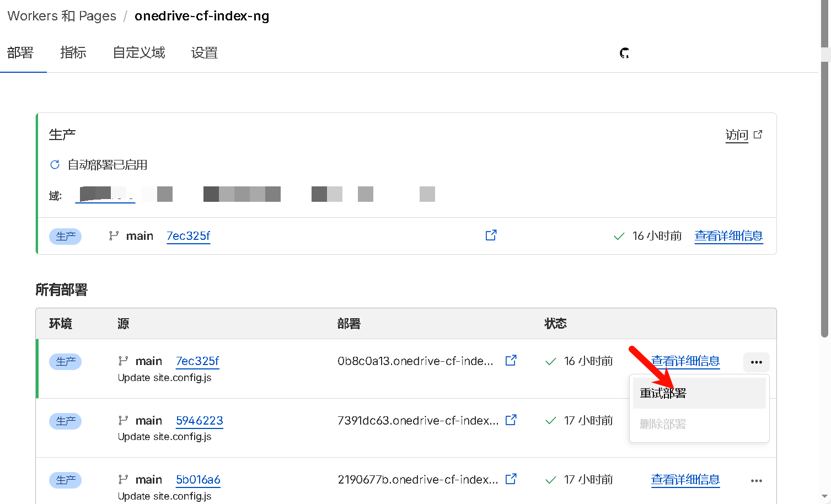The height and width of the screenshot is (504, 831).
Task: Open the 0b8c0a13 deployment external link icon
Action: (511, 361)
